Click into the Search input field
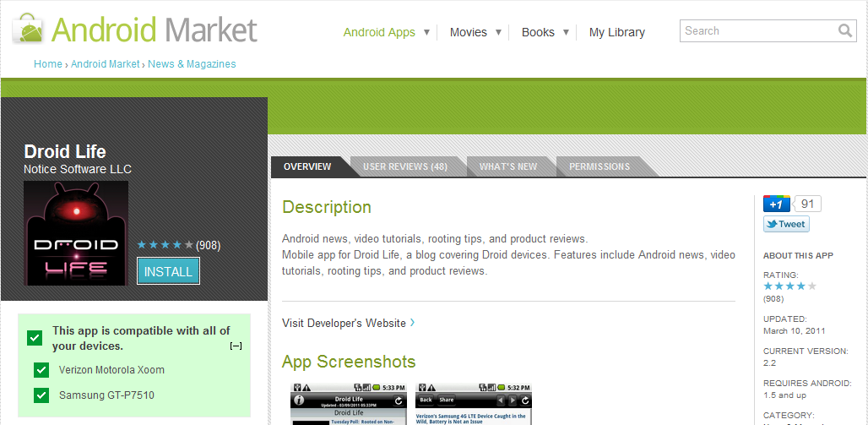The width and height of the screenshot is (868, 425). 756,31
